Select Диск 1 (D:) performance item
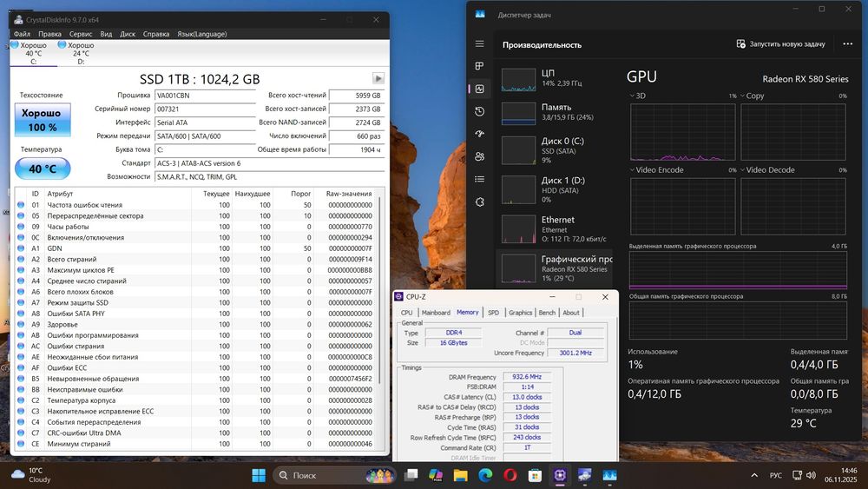 coord(554,190)
